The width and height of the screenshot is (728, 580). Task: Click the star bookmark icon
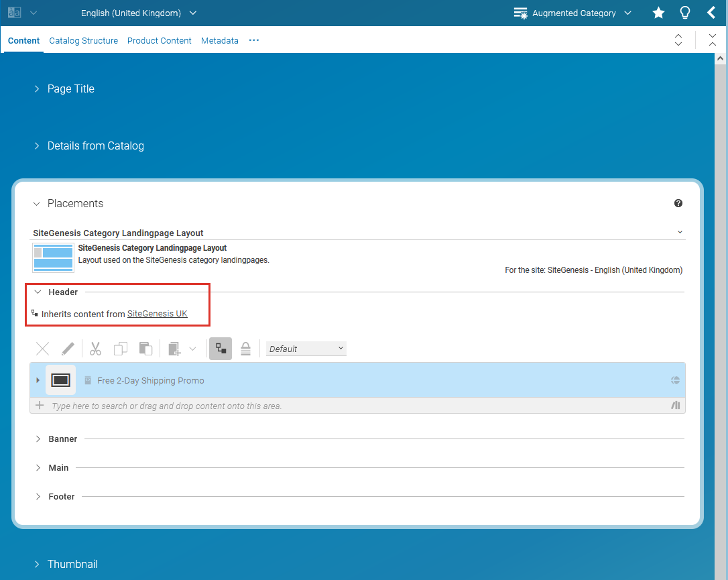(658, 13)
